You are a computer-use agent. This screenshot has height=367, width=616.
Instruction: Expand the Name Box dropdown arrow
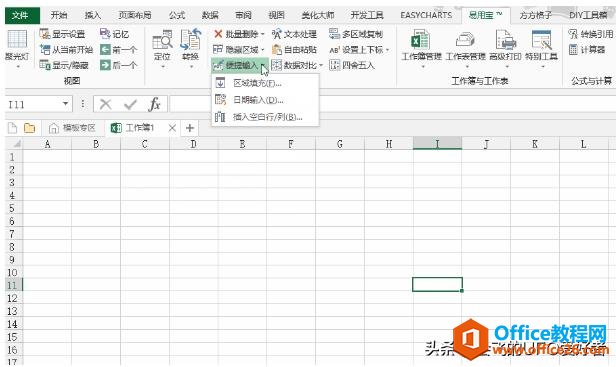coord(66,104)
